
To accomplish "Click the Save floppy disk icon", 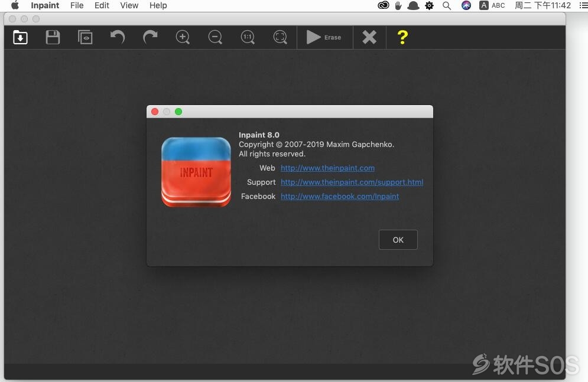I will pyautogui.click(x=53, y=37).
